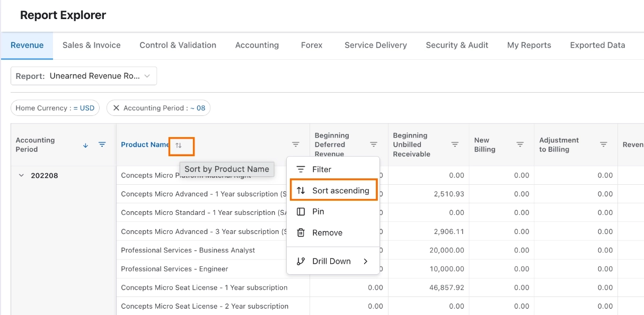The width and height of the screenshot is (644, 315).
Task: Open the Drill Down submenu
Action: coord(333,261)
